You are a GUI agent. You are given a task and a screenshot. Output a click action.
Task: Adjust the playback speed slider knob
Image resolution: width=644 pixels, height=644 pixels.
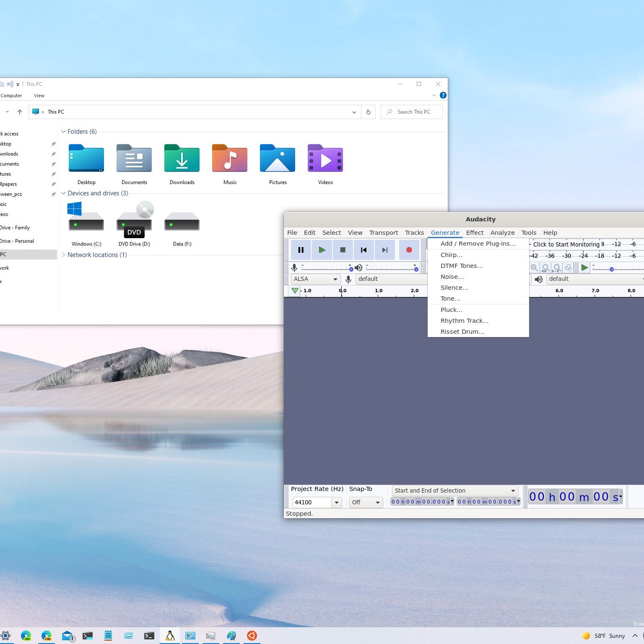612,269
